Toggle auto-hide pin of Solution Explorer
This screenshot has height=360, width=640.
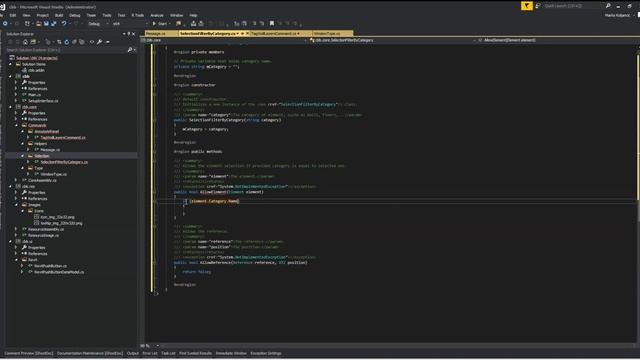tap(129, 34)
